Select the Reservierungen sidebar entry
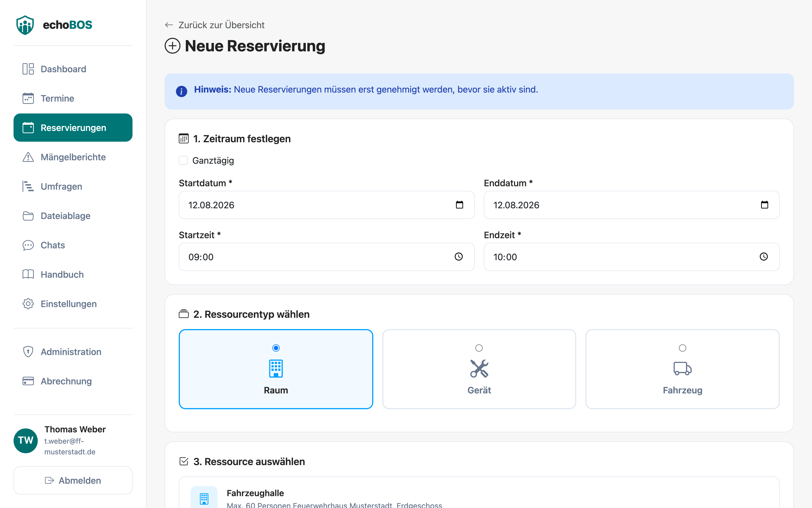 tap(73, 128)
